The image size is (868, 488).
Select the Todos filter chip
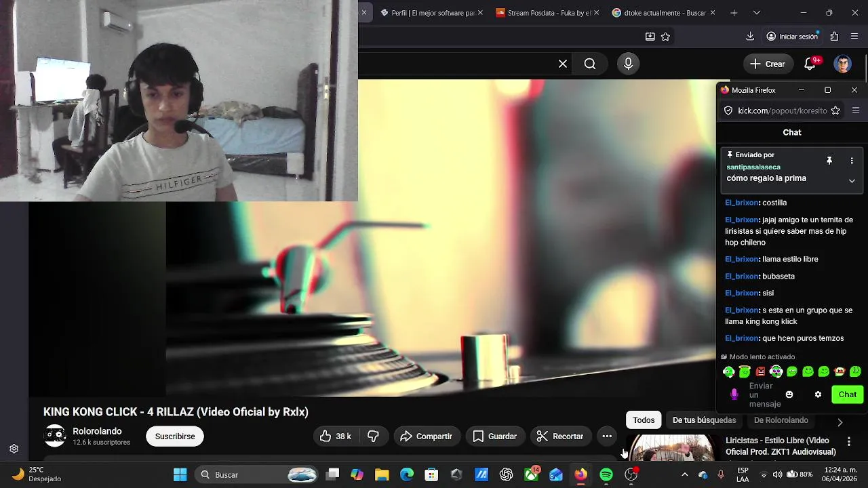pos(644,420)
